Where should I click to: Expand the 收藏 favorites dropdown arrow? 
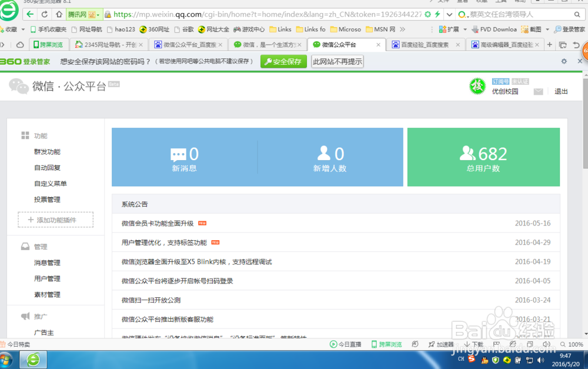(23, 29)
